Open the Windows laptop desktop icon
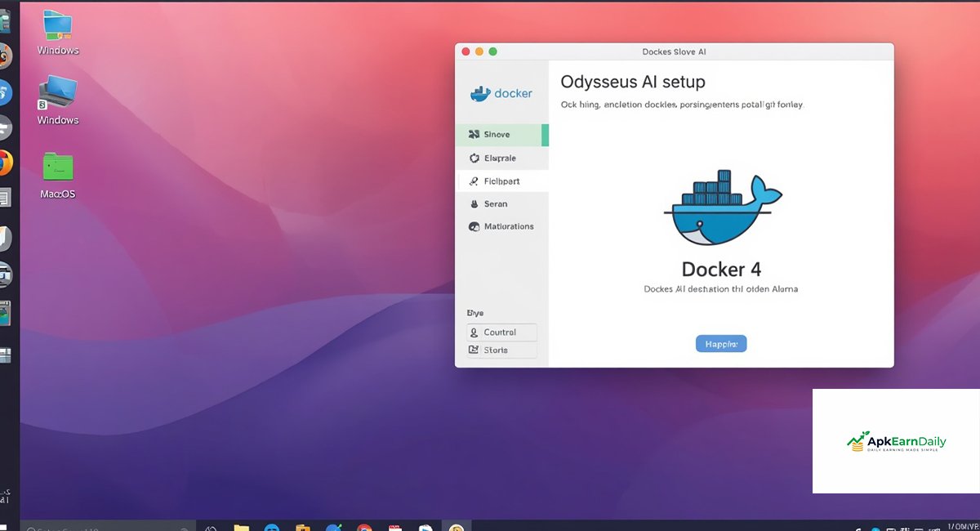980x531 pixels. coord(57,93)
